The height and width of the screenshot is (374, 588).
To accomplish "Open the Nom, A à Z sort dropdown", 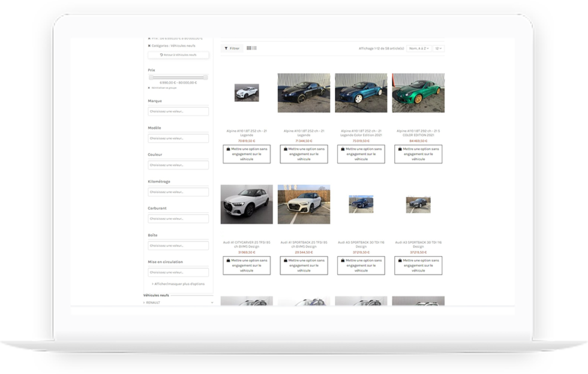I will coord(419,49).
